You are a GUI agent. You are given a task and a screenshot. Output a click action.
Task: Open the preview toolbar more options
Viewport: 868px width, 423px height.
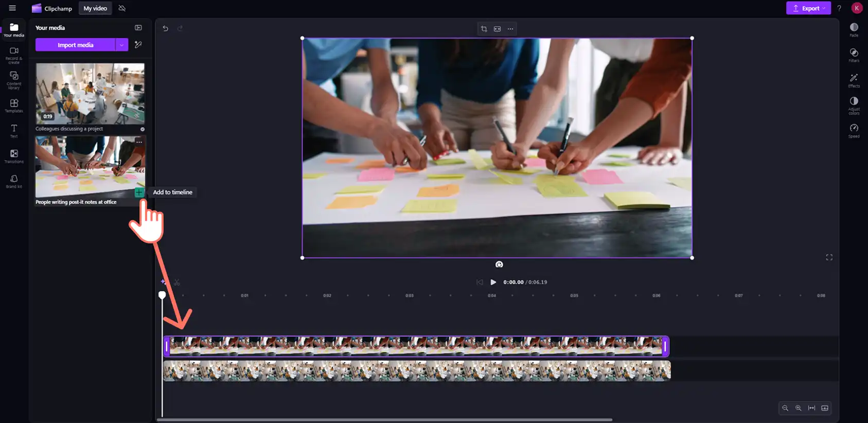click(510, 29)
